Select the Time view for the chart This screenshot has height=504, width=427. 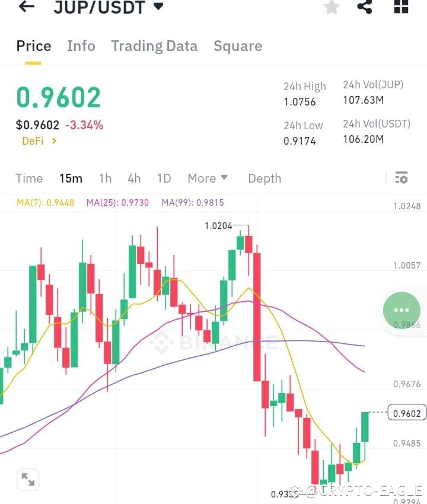pos(29,178)
